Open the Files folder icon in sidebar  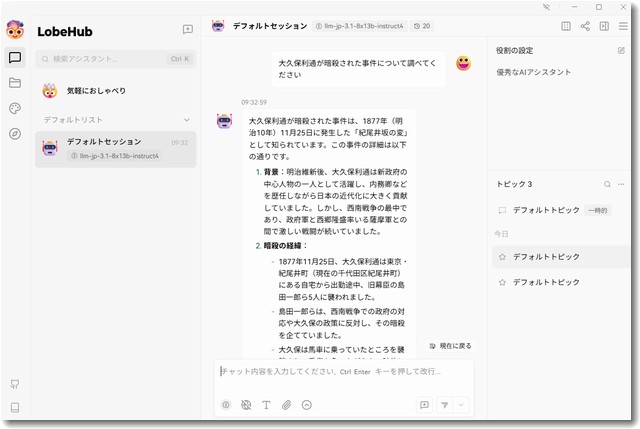click(x=14, y=83)
